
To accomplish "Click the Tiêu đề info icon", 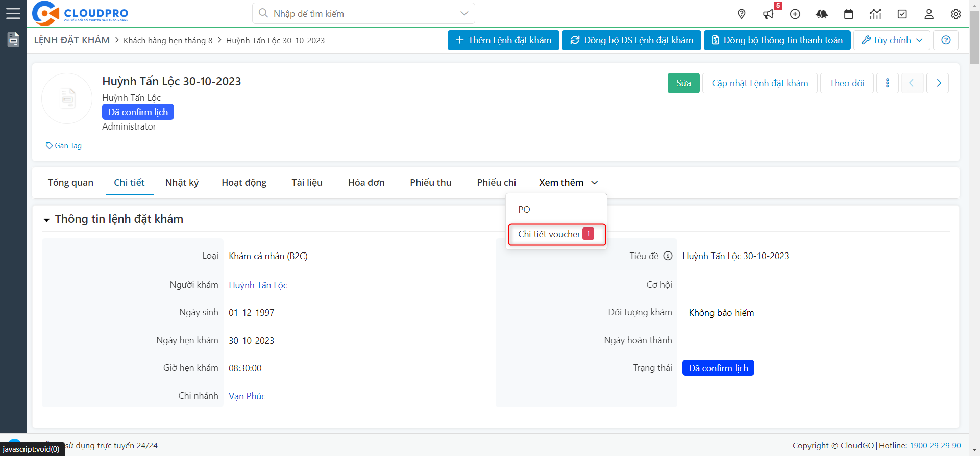I will 668,256.
